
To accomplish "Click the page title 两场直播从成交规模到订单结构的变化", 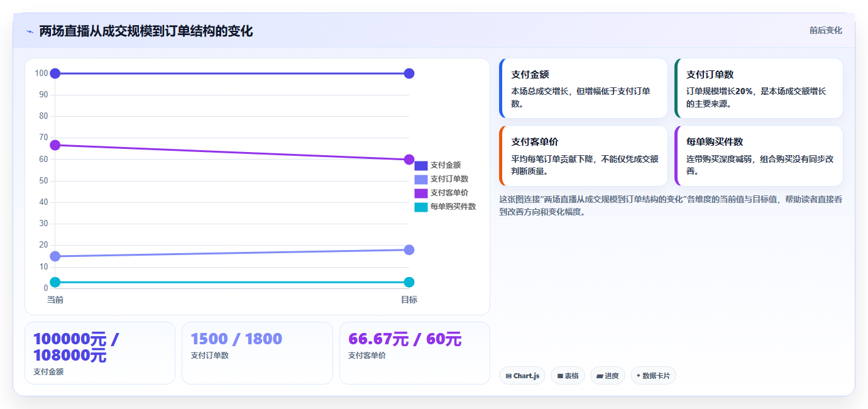I will pos(146,31).
